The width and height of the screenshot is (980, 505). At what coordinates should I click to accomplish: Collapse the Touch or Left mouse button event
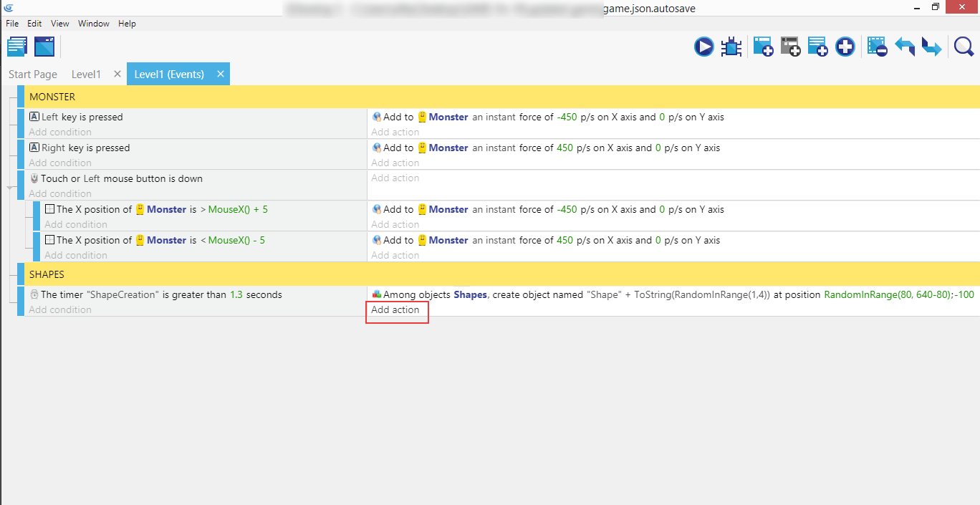pyautogui.click(x=10, y=187)
